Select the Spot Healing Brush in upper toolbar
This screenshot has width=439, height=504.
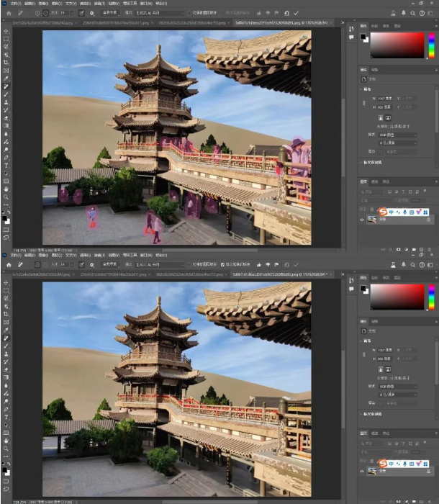(x=6, y=86)
